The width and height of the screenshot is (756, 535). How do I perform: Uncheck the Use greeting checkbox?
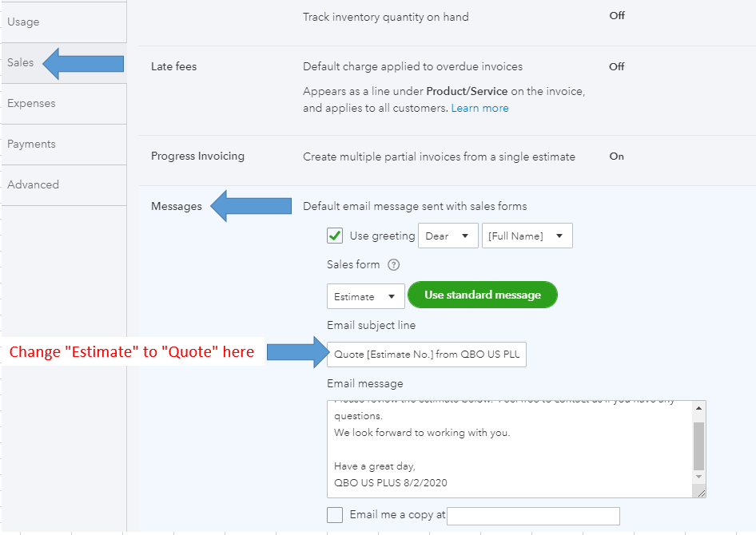pos(335,236)
